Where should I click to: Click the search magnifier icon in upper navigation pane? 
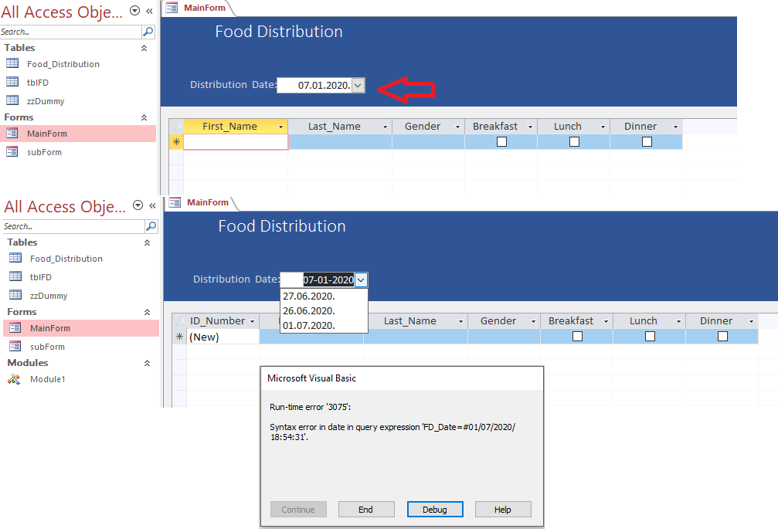[148, 32]
